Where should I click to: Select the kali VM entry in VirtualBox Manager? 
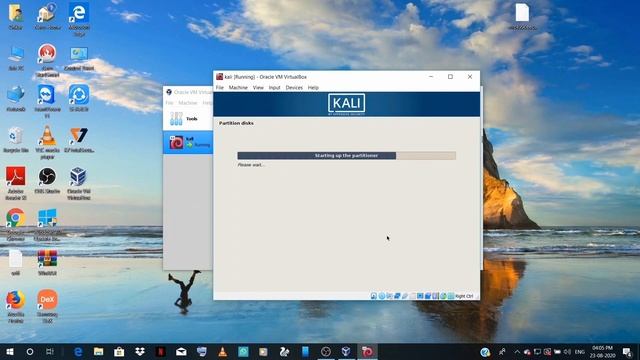tap(188, 142)
